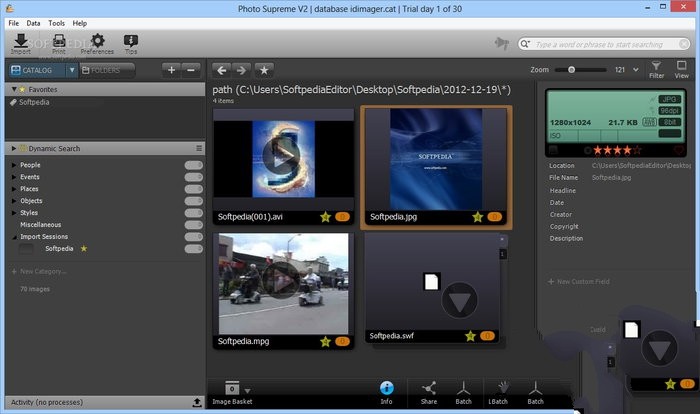Expand the Styles tree node
Viewport: 700px width, 414px height.
(x=14, y=213)
